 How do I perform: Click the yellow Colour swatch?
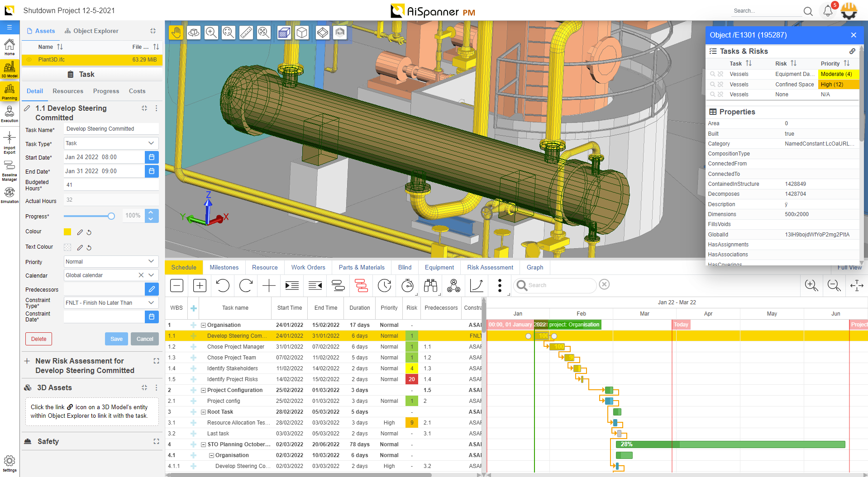tap(67, 232)
